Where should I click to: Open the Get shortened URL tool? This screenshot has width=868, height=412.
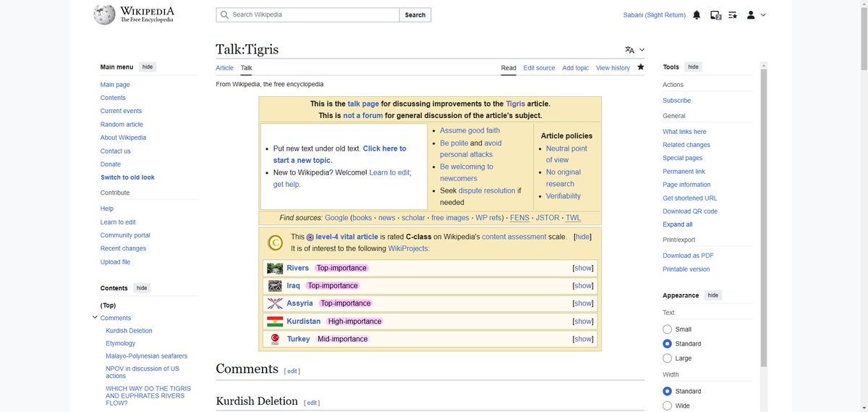[690, 198]
